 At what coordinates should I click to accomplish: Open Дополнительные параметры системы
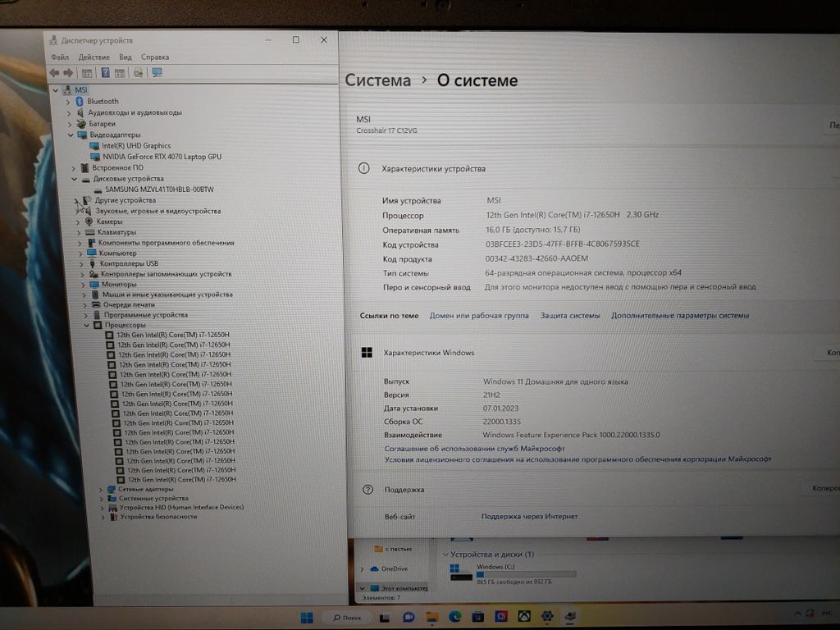(x=680, y=316)
